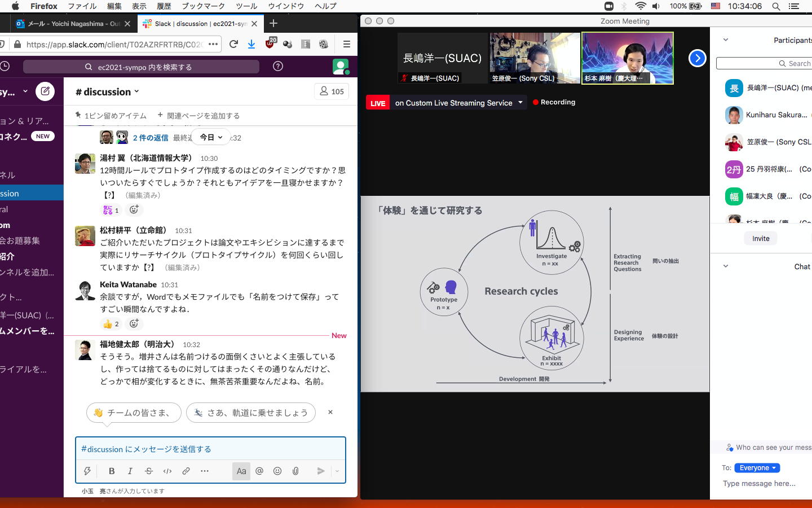
Task: Apply italic formatting in Slack composer
Action: tap(130, 471)
